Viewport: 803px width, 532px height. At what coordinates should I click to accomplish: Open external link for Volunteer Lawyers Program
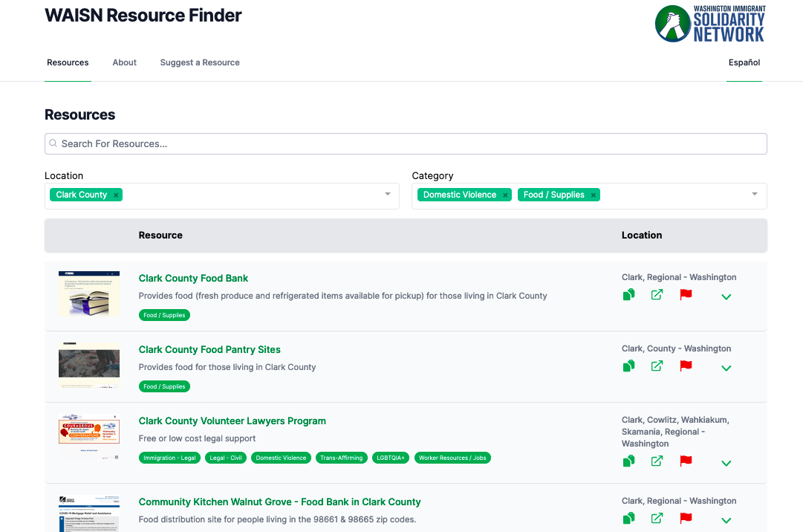(x=657, y=461)
